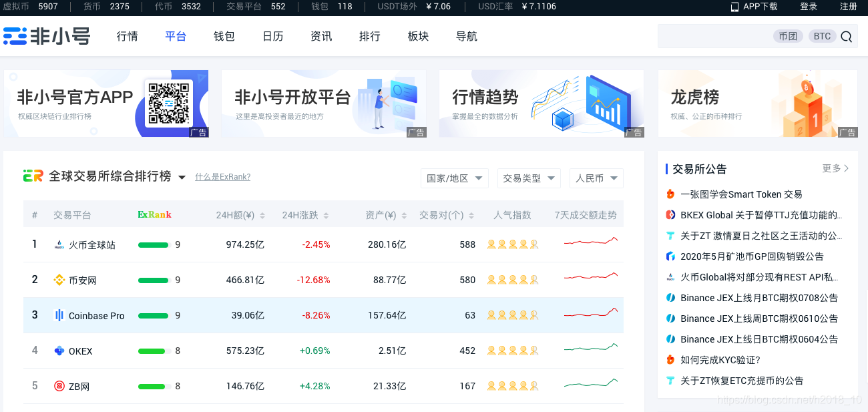Open the 钱包 nav menu

224,36
